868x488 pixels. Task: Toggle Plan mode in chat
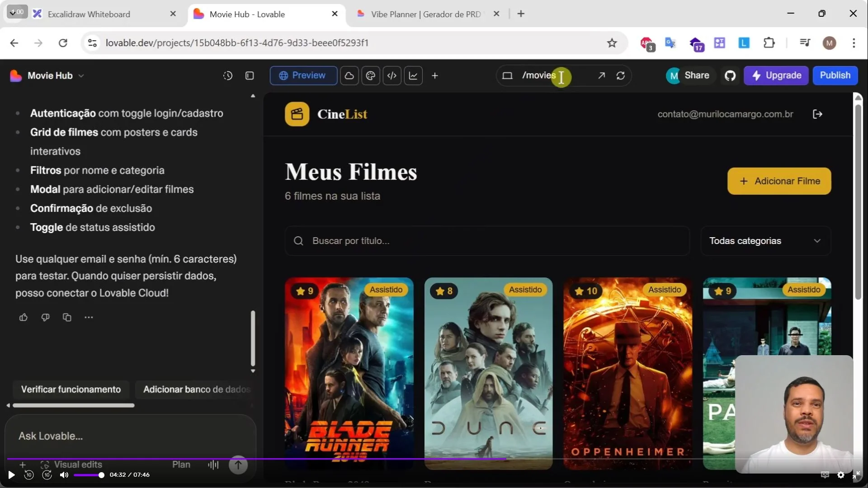(x=181, y=465)
